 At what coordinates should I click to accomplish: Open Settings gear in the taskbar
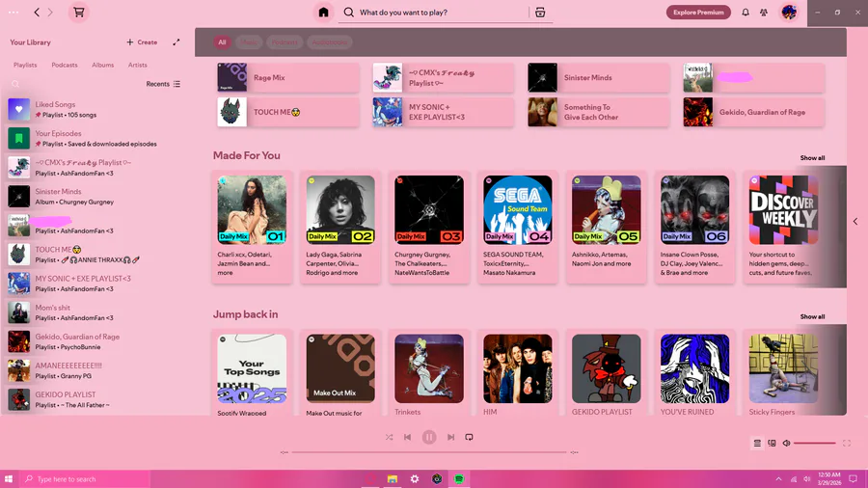[x=415, y=479]
